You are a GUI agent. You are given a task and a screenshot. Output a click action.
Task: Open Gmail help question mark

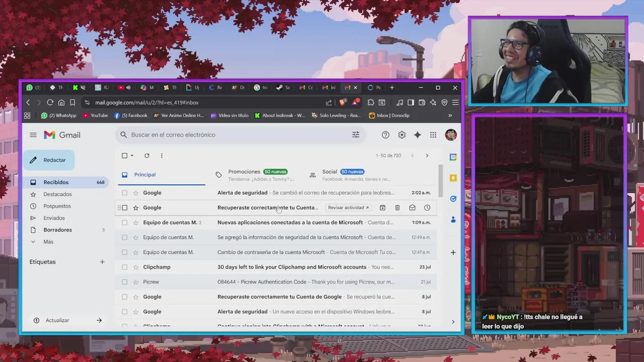[x=385, y=135]
